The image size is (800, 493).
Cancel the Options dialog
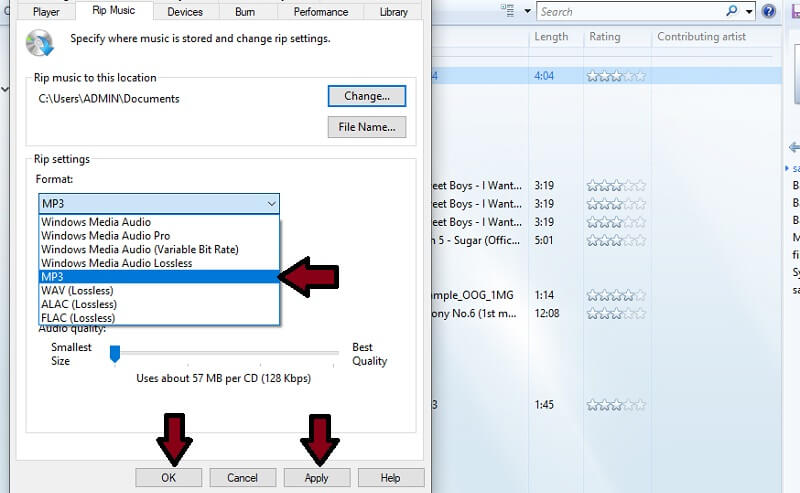[242, 478]
